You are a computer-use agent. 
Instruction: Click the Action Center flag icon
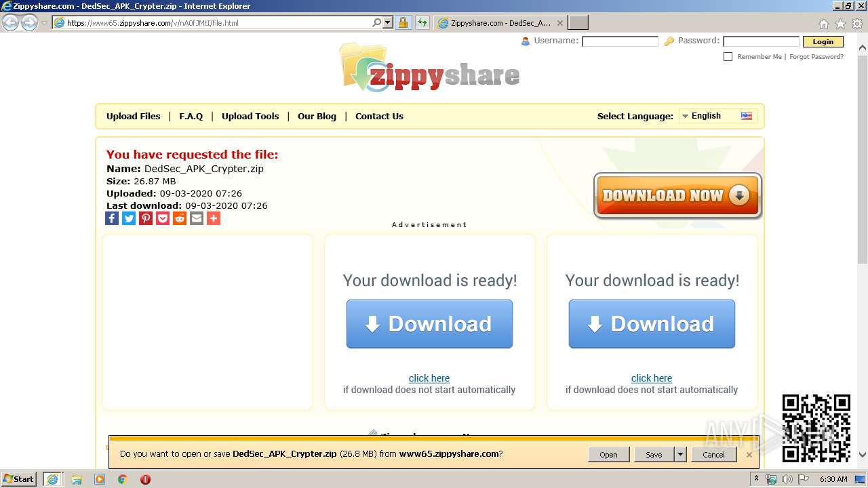pyautogui.click(x=804, y=479)
